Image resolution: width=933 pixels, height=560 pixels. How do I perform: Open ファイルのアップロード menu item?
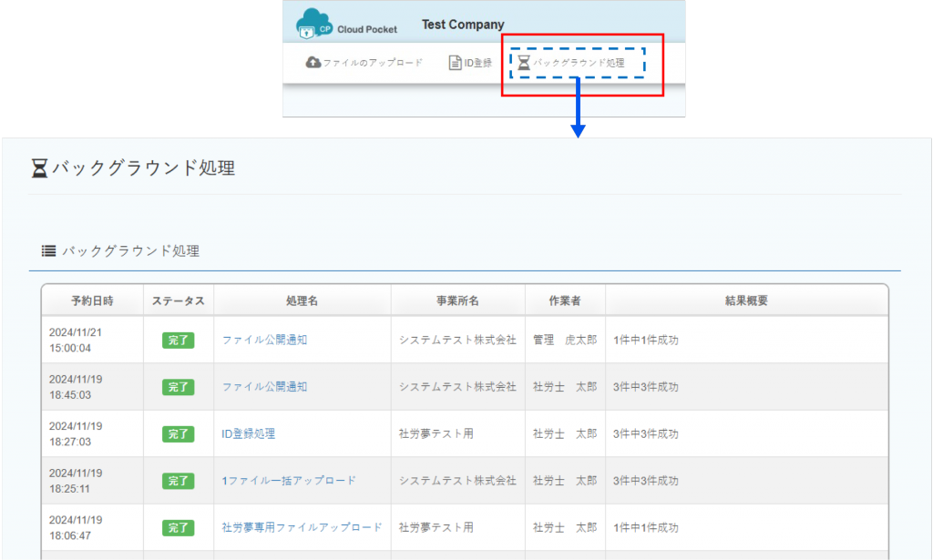pyautogui.click(x=364, y=63)
